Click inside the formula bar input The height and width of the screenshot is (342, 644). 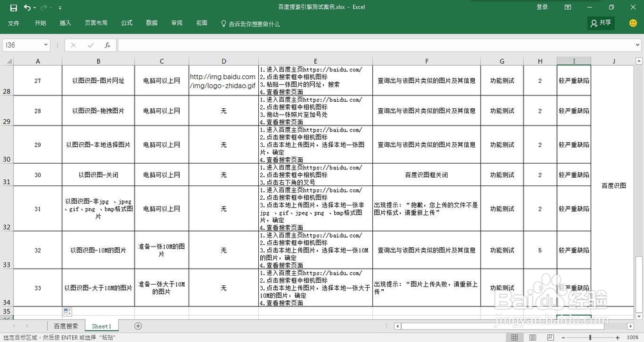(376, 45)
